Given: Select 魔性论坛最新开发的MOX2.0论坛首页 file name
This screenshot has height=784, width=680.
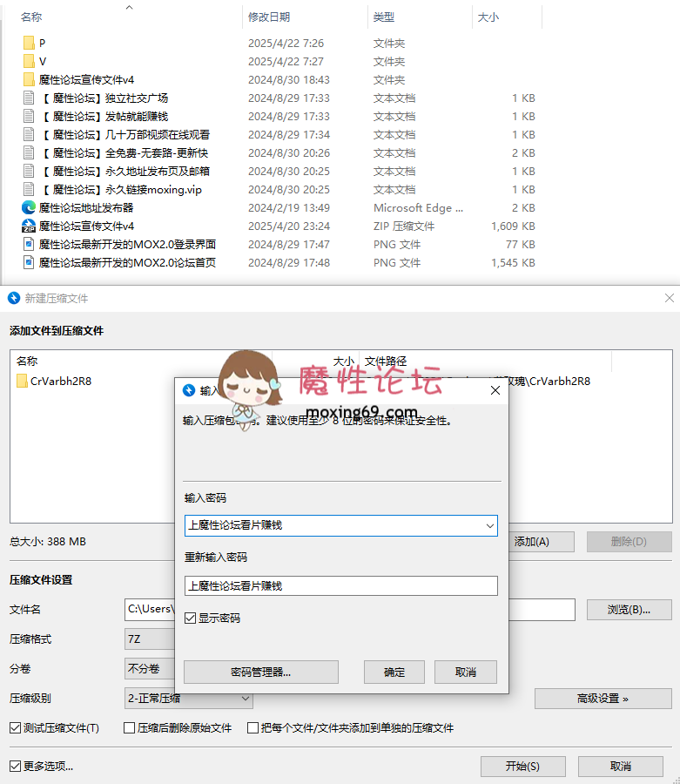Looking at the screenshot, I should [x=127, y=263].
